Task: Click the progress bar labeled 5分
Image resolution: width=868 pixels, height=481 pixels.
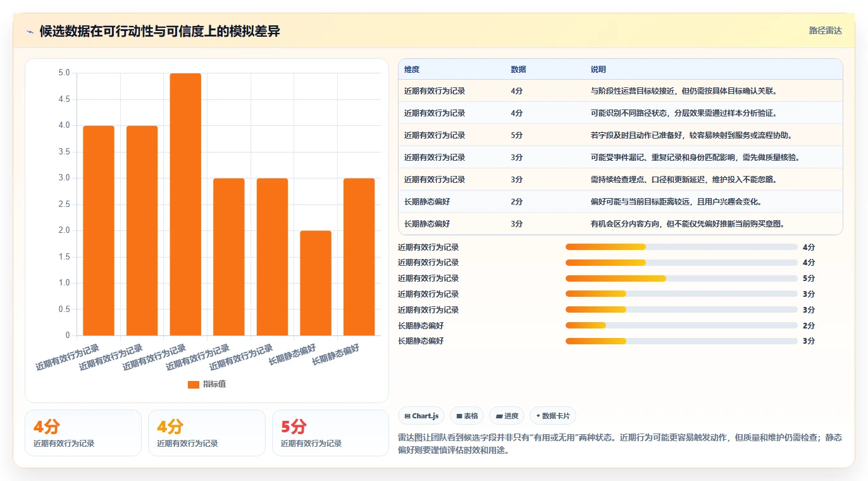Action: point(681,278)
